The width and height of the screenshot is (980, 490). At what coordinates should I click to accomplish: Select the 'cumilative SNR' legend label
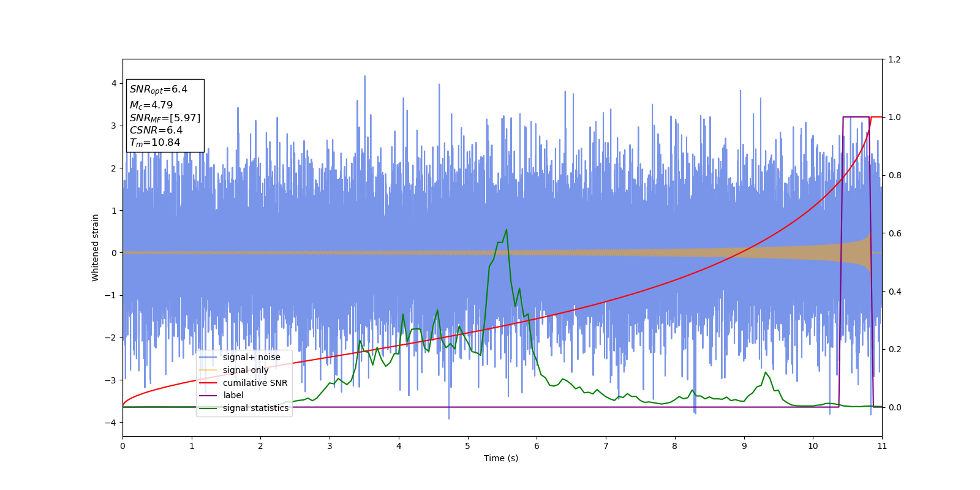(x=255, y=383)
